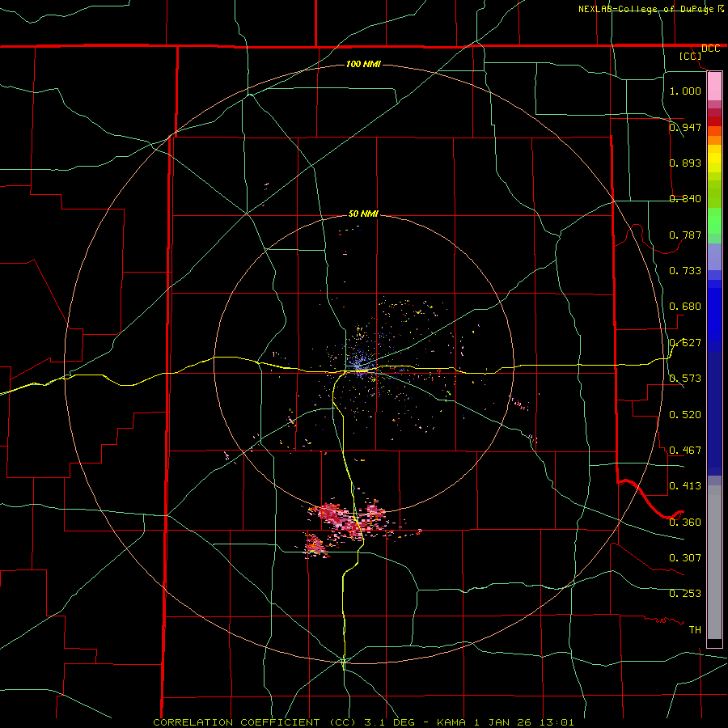Click the radar site center scatter
728x728 pixels.
pyautogui.click(x=360, y=365)
